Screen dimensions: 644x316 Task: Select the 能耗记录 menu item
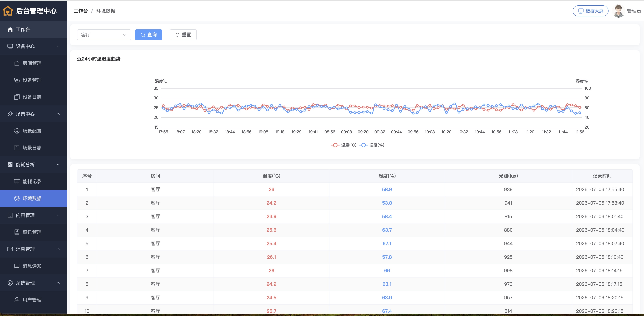[x=33, y=181]
